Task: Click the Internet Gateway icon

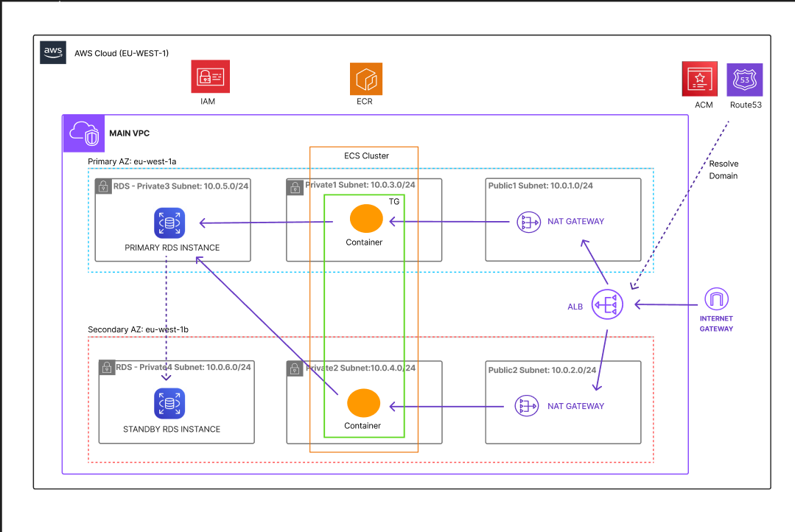Action: 716,299
